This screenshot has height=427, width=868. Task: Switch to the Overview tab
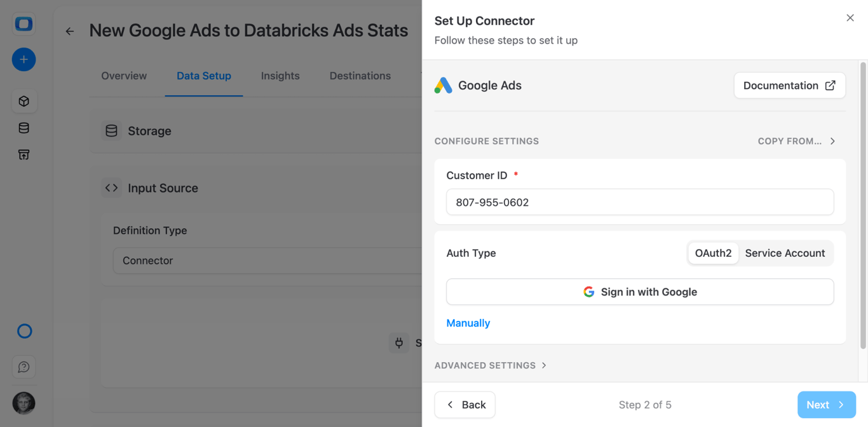(124, 76)
